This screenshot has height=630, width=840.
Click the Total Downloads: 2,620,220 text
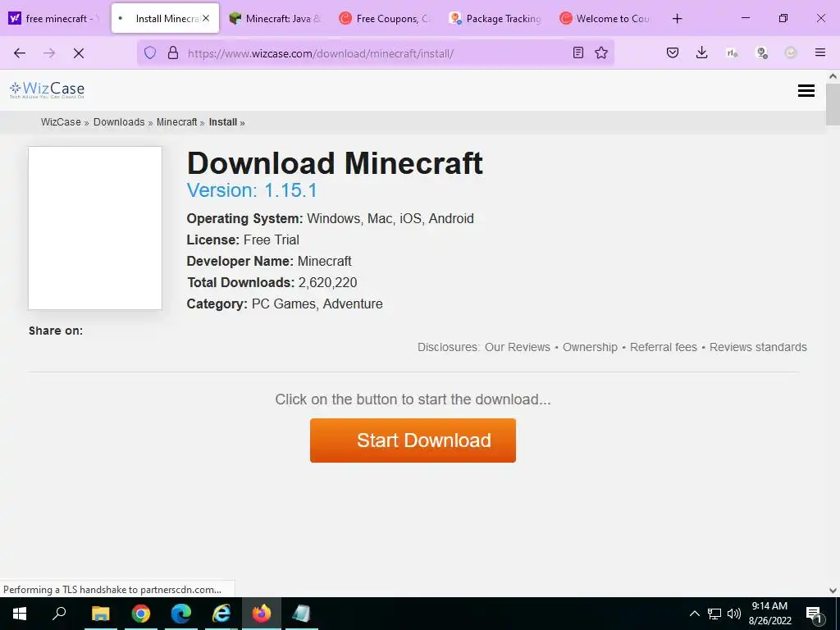tap(272, 282)
